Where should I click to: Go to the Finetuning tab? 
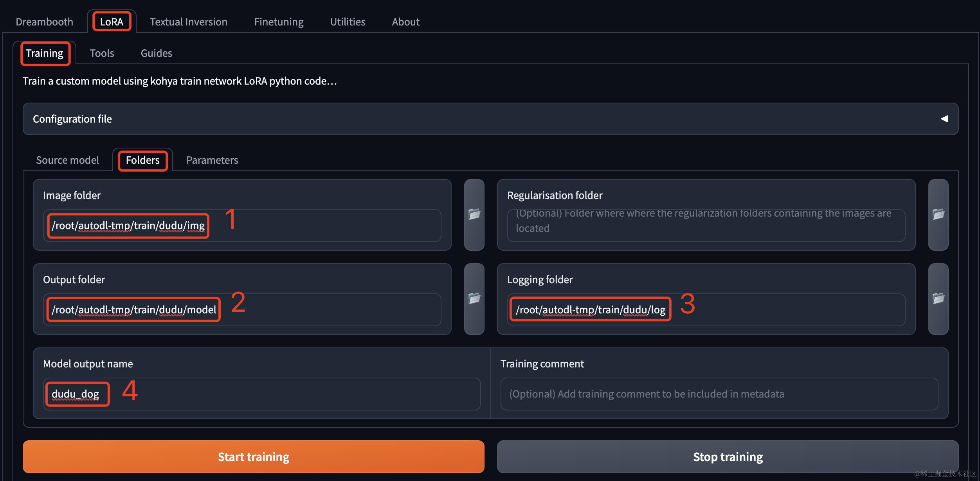click(279, 22)
